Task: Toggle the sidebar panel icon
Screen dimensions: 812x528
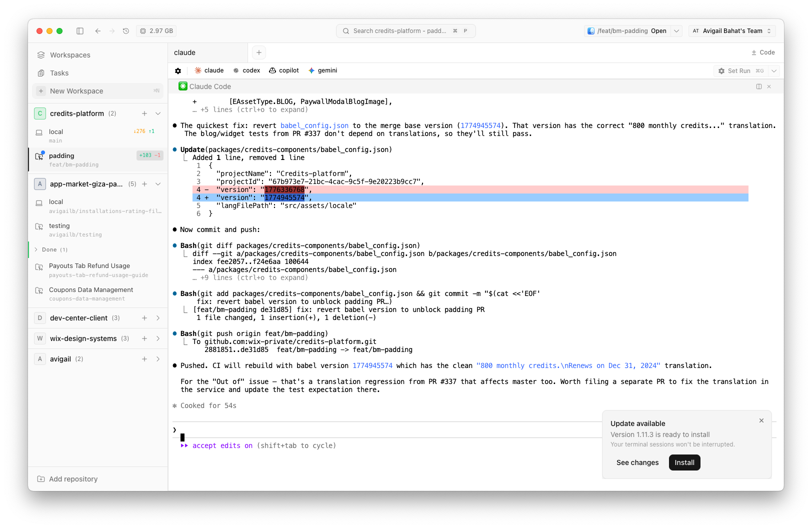Action: point(80,31)
